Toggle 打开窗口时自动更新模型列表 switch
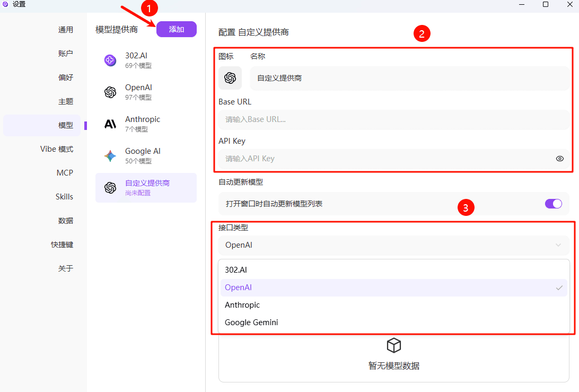 pyautogui.click(x=554, y=204)
